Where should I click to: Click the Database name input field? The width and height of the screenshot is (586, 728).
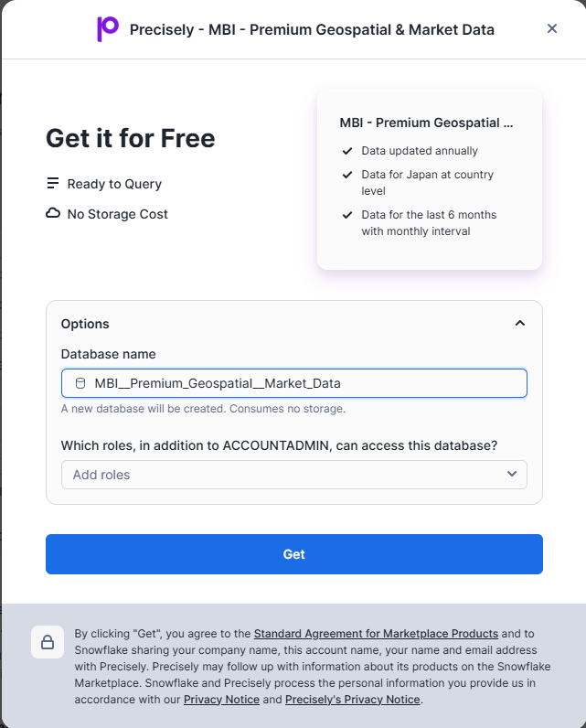(302, 383)
